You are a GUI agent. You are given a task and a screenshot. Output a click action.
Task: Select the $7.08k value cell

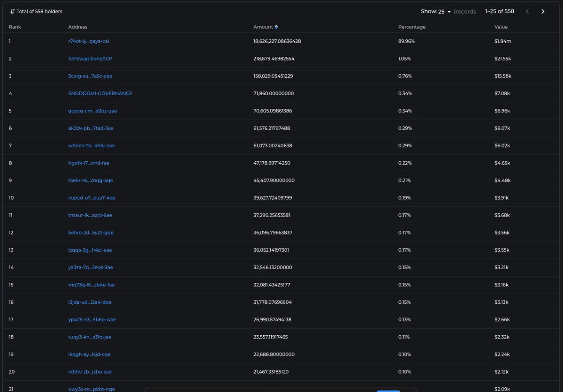502,93
